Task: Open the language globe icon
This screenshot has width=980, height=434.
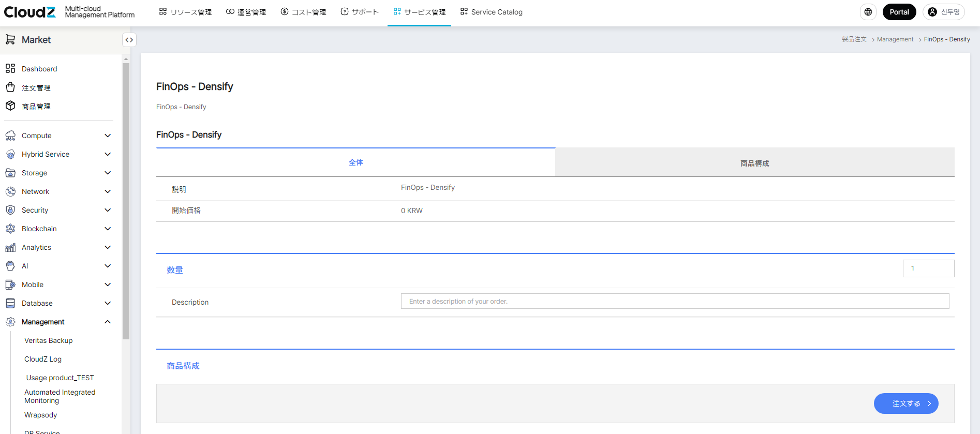Action: coord(868,12)
